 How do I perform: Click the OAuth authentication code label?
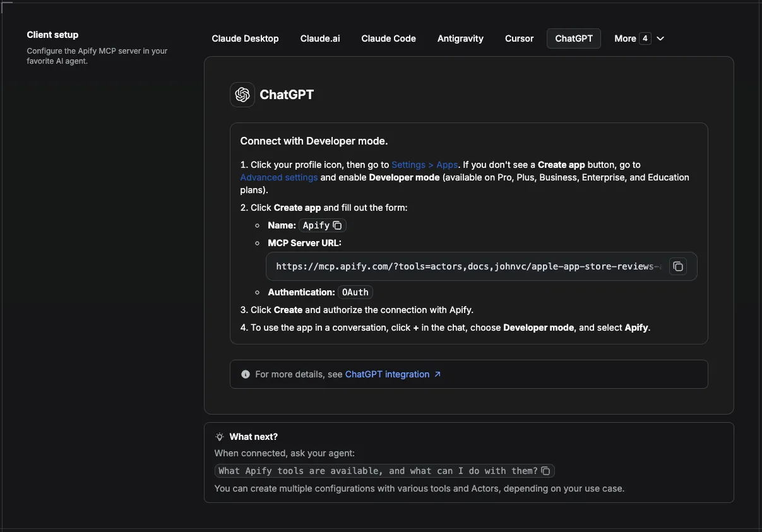pyautogui.click(x=355, y=292)
